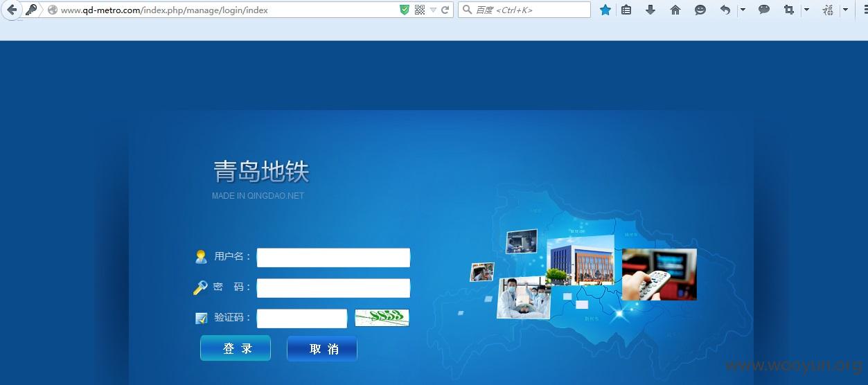Click the undo arrow toolbar icon

(725, 10)
